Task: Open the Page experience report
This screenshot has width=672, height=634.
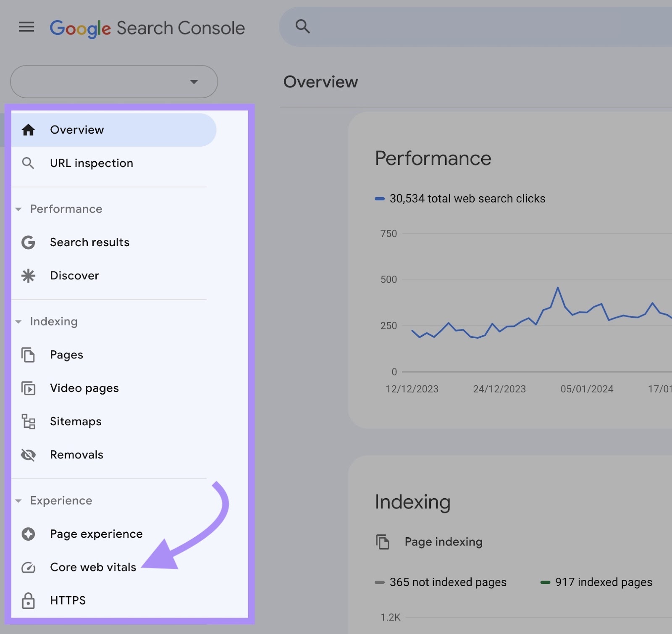Action: pyautogui.click(x=96, y=534)
